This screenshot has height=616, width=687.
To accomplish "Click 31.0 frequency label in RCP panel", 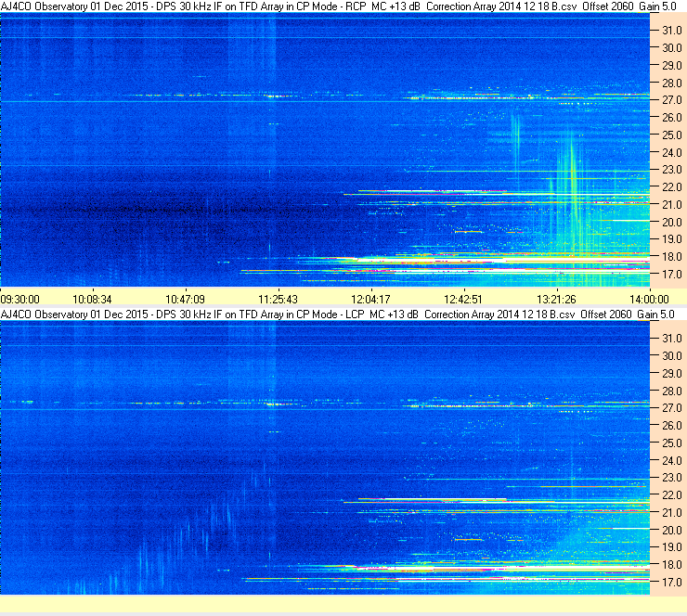I will (x=671, y=31).
